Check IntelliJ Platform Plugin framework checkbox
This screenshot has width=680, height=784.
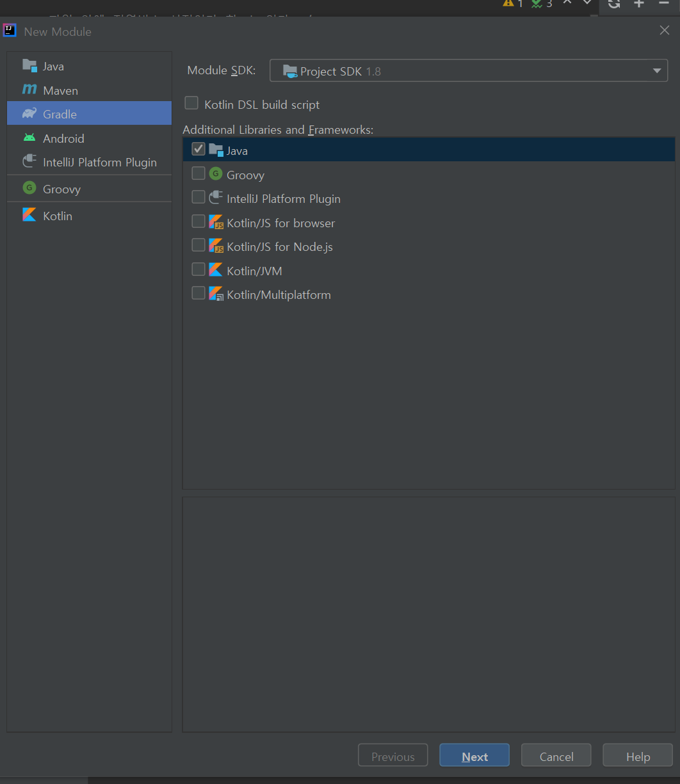[198, 197]
